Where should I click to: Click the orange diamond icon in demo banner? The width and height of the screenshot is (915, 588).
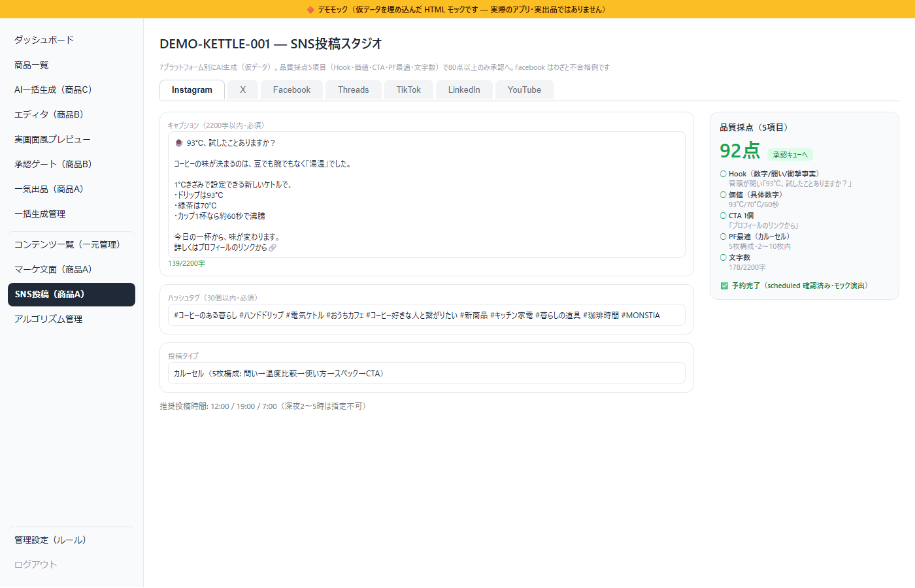310,10
